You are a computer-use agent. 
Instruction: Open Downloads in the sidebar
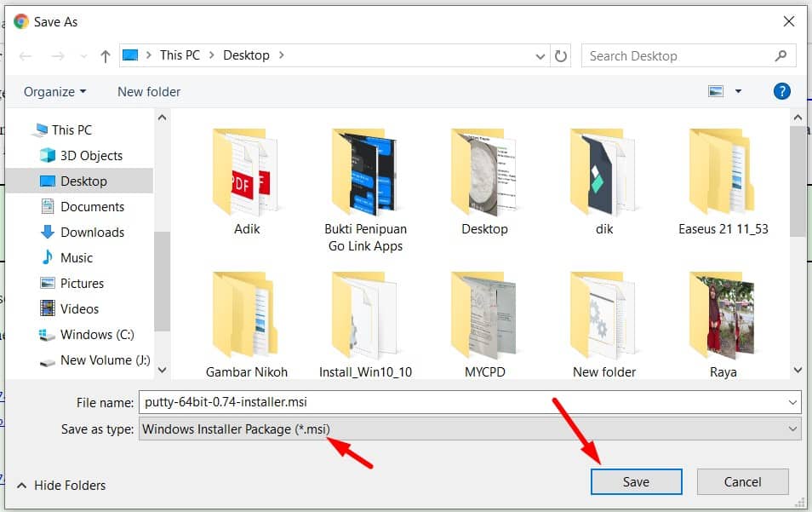click(x=92, y=233)
